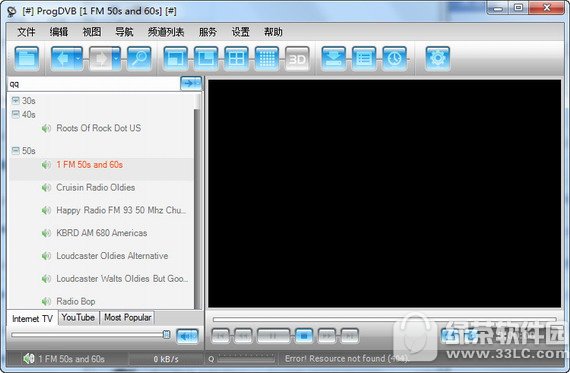The height and width of the screenshot is (373, 570).
Task: Toggle the 3D mode button
Action: point(297,59)
